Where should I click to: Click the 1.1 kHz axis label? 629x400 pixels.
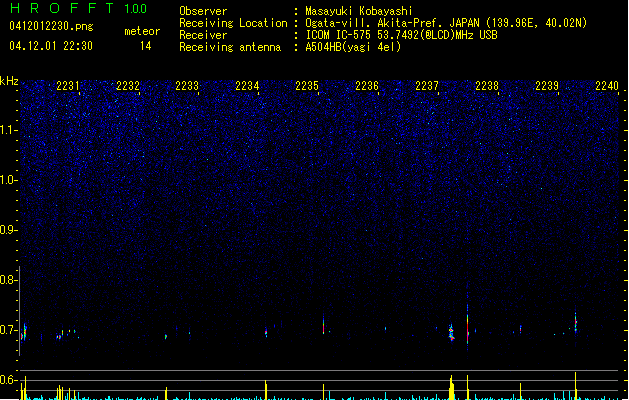point(8,130)
